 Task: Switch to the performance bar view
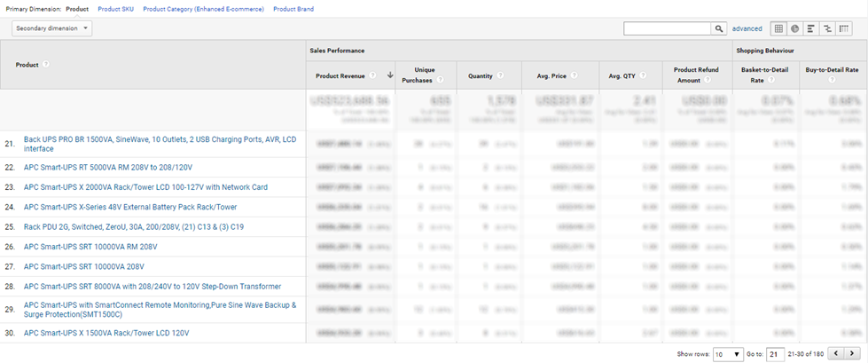(x=810, y=28)
